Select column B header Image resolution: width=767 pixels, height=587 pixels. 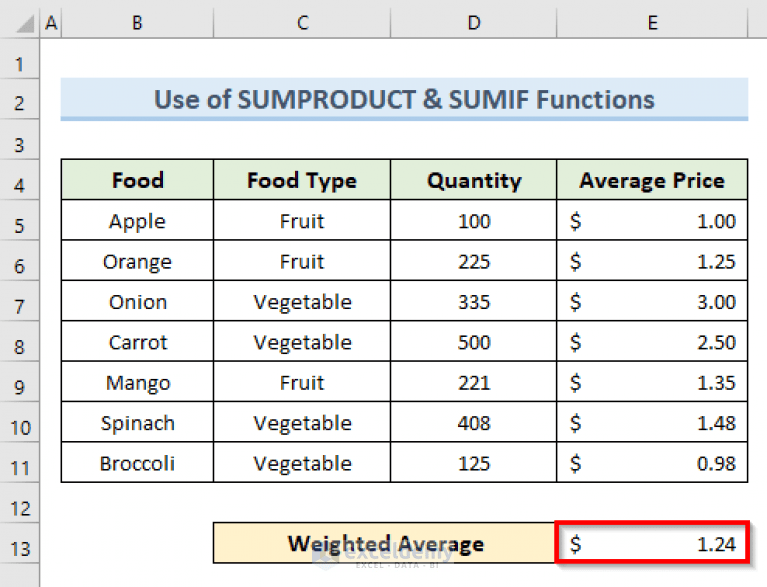pos(137,23)
